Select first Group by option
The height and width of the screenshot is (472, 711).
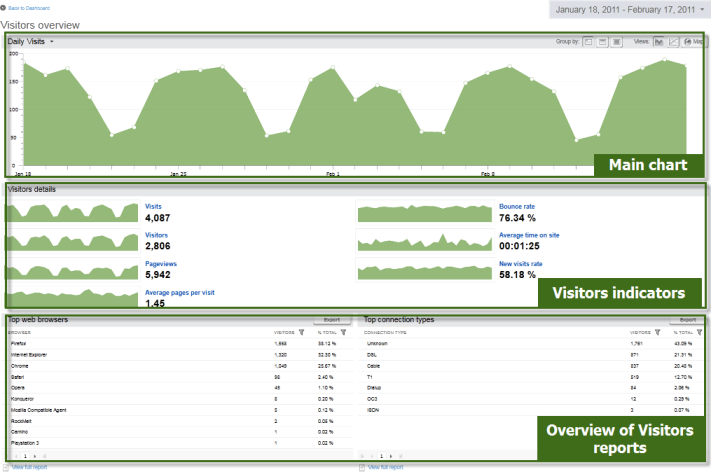click(x=588, y=42)
